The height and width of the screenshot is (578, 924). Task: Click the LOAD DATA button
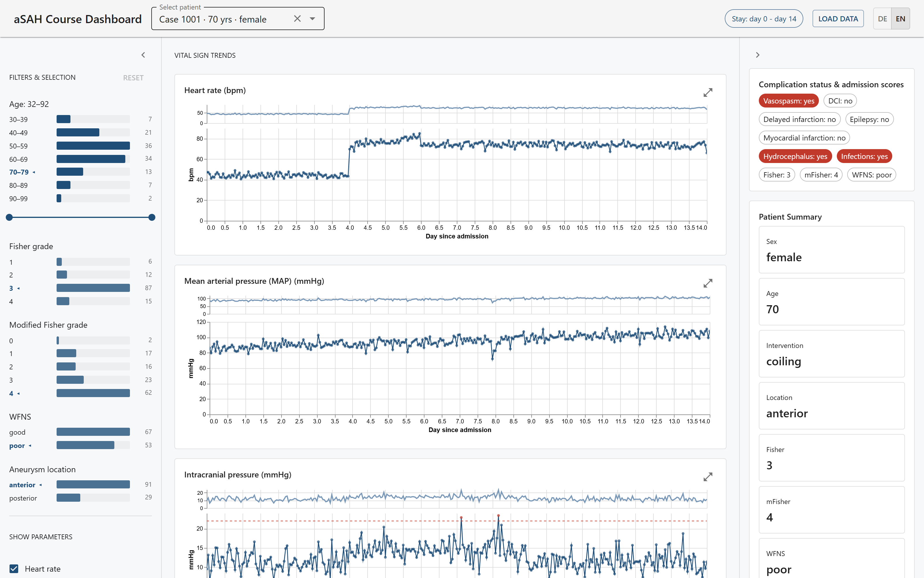tap(838, 19)
